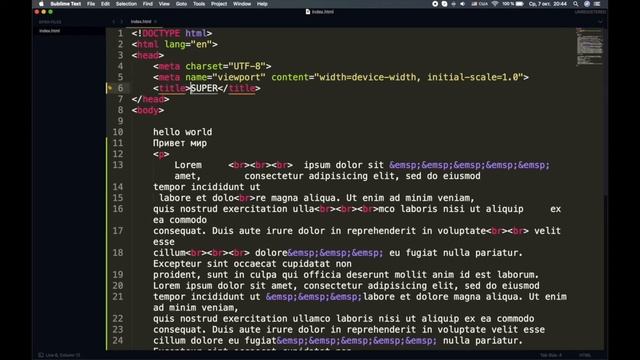Click the opening body tag

click(148, 110)
